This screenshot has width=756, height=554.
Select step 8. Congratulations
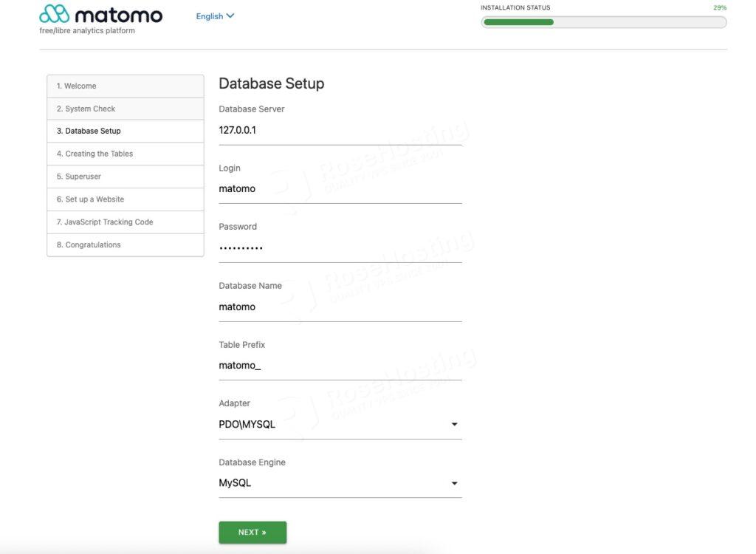point(126,244)
